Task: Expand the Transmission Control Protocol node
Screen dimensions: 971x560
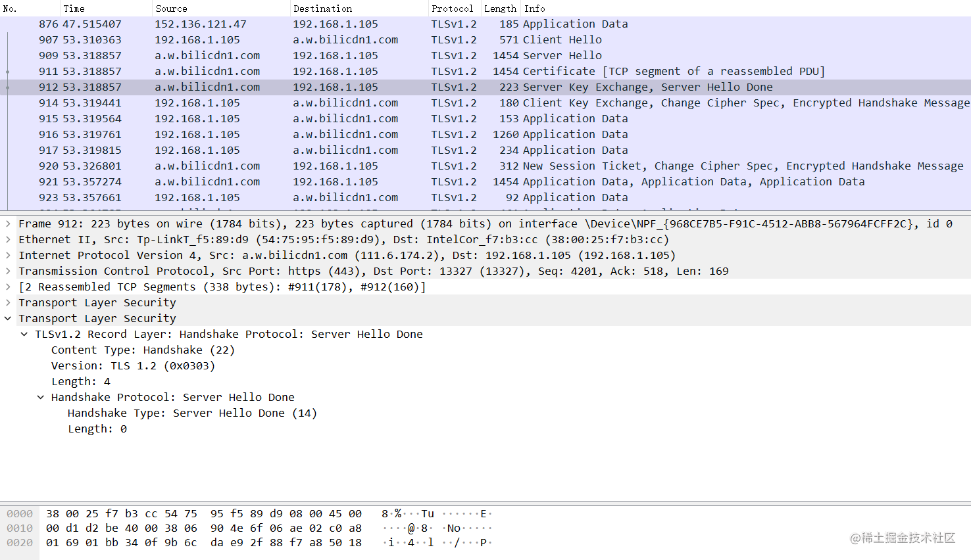Action: (8, 271)
